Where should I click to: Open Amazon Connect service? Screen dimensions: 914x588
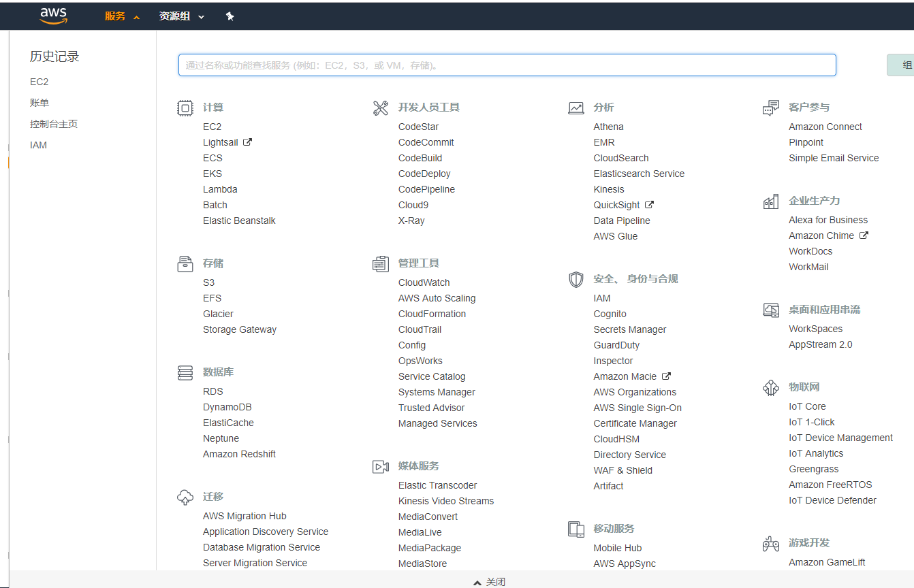(825, 127)
